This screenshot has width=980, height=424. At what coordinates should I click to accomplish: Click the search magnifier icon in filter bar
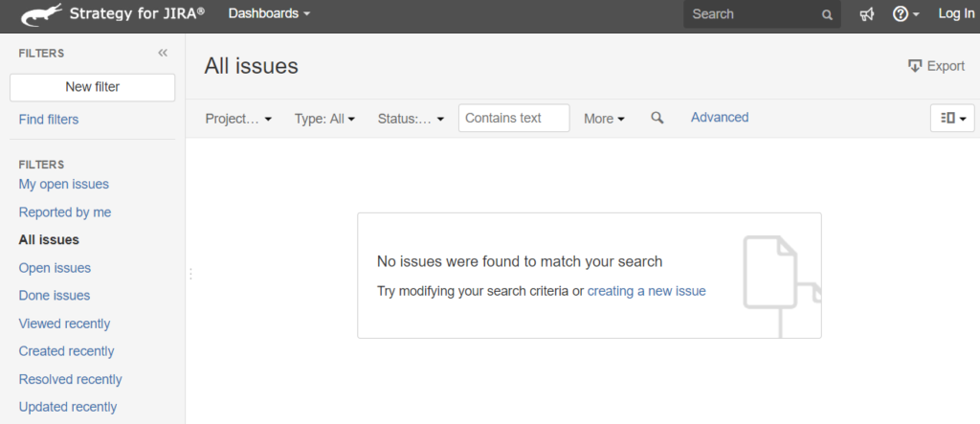657,118
